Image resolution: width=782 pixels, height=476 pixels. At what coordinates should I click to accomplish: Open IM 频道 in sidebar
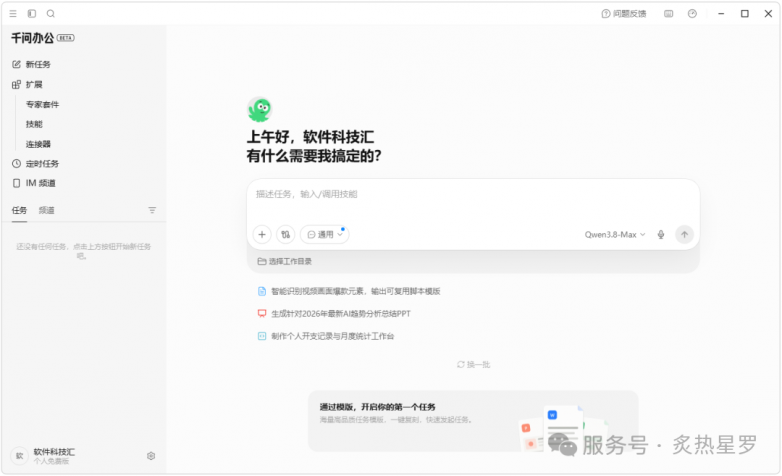coord(34,183)
